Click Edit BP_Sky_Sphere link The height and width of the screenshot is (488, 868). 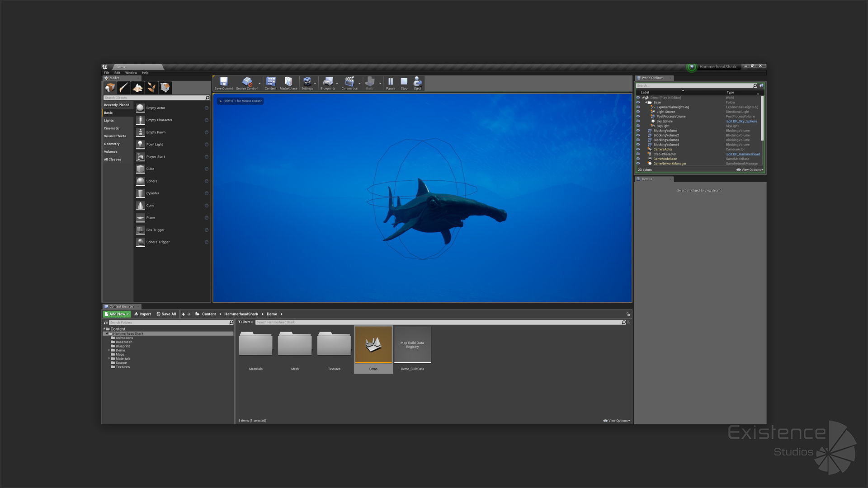(x=741, y=121)
